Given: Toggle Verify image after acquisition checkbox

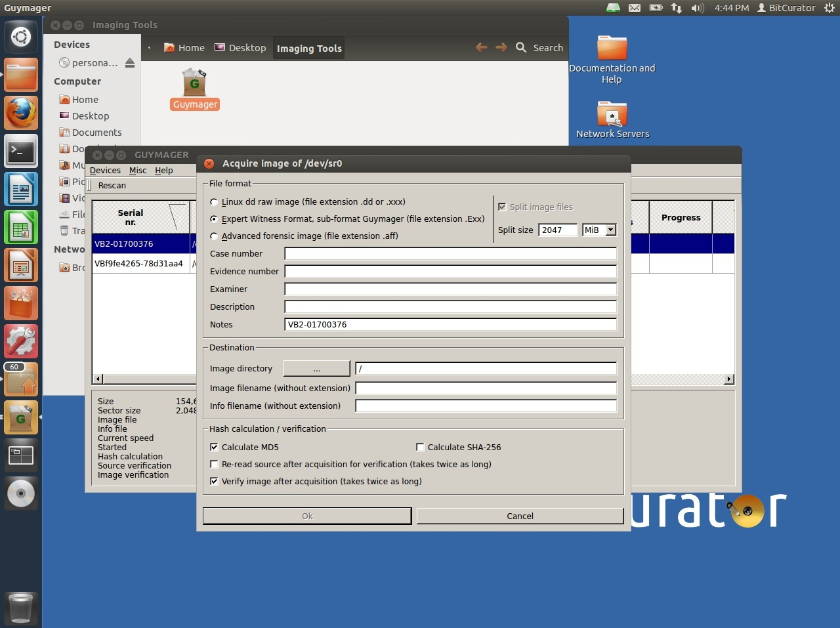Looking at the screenshot, I should (x=214, y=481).
